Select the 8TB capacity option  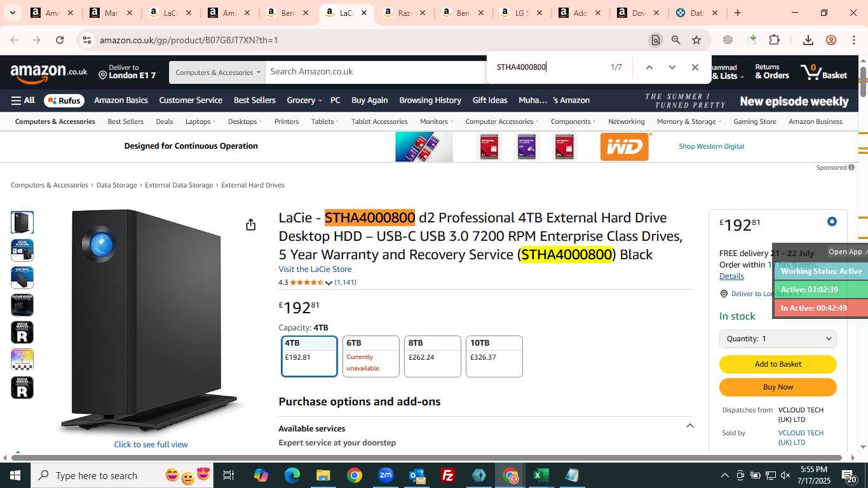pos(433,356)
